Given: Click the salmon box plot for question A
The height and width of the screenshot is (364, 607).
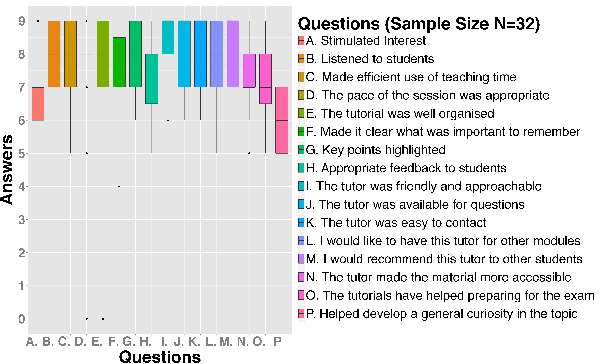Looking at the screenshot, I should 38,104.
